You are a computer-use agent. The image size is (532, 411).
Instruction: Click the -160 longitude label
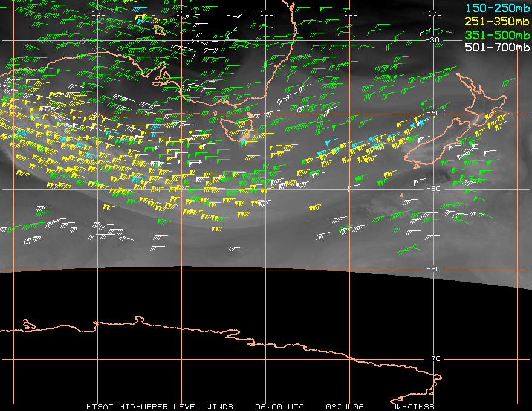coord(348,13)
